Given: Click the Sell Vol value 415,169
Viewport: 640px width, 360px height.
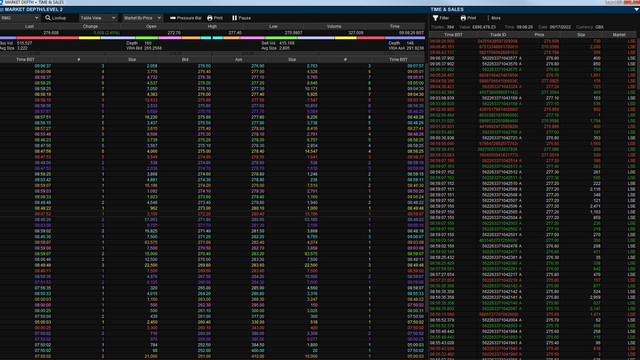Looking at the screenshot, I should 287,43.
